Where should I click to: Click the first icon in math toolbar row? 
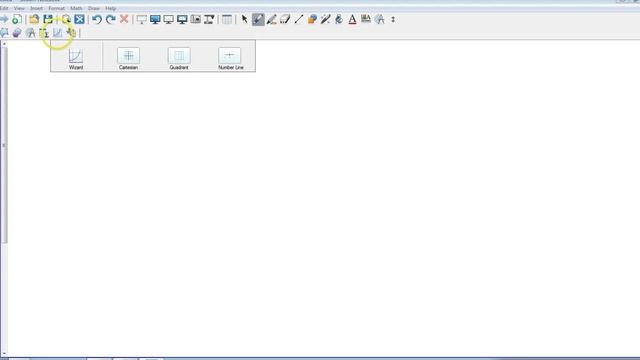(x=4, y=33)
